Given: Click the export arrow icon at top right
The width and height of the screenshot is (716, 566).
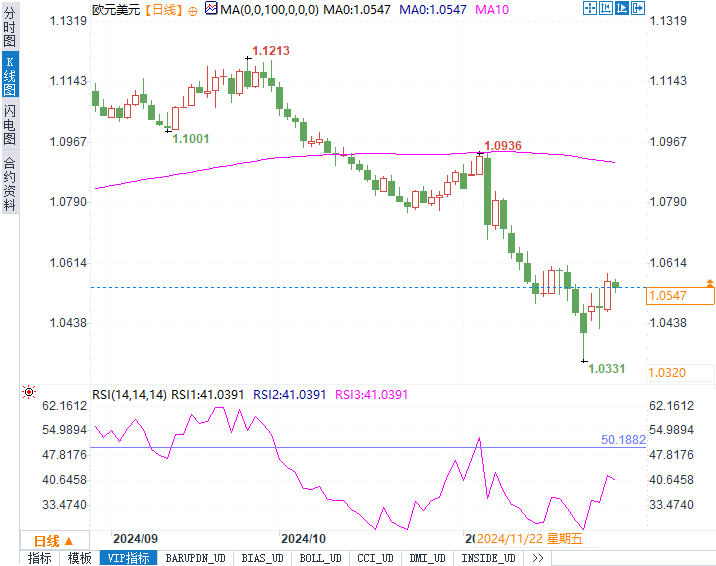Looking at the screenshot, I should click(637, 8).
